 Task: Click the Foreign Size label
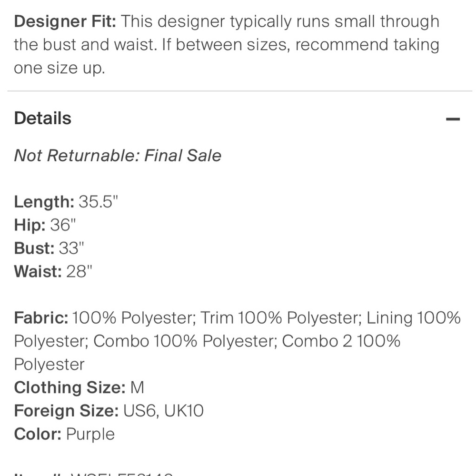pos(66,411)
